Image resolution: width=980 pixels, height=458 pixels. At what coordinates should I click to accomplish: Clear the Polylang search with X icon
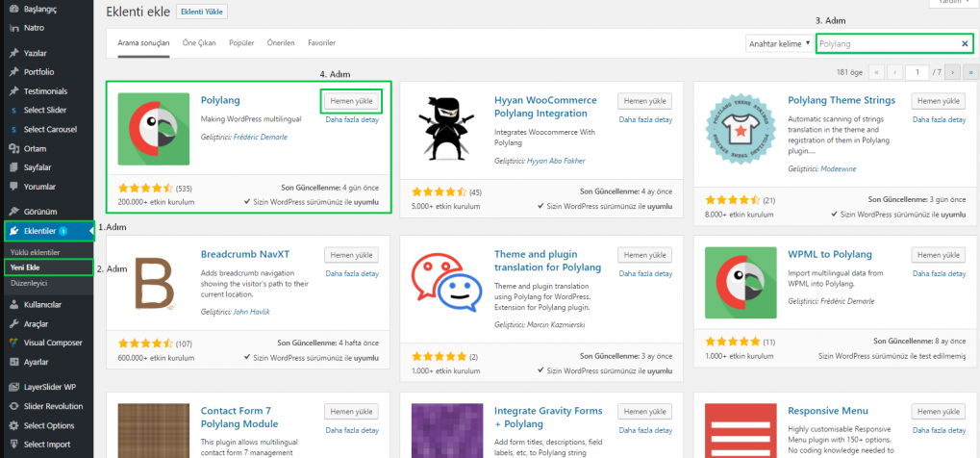(x=965, y=44)
